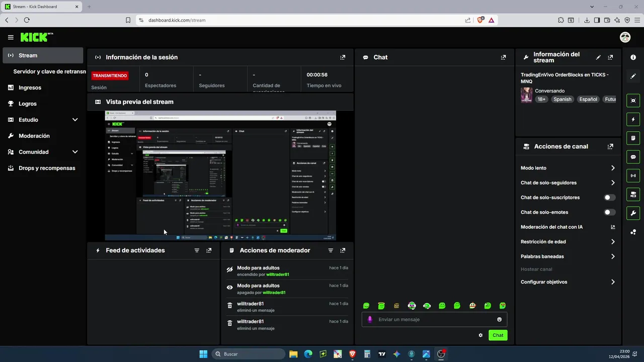
Task: Expand Palabras baneadas settings
Action: coord(613,256)
